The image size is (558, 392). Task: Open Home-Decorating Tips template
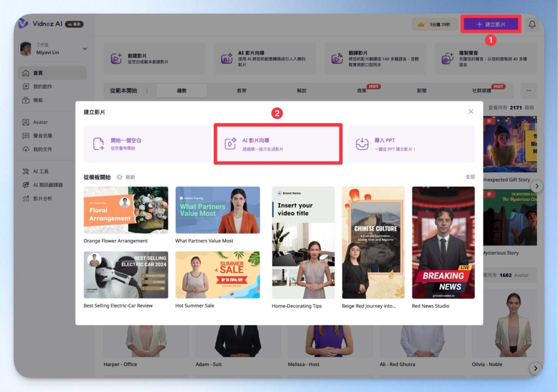(303, 243)
